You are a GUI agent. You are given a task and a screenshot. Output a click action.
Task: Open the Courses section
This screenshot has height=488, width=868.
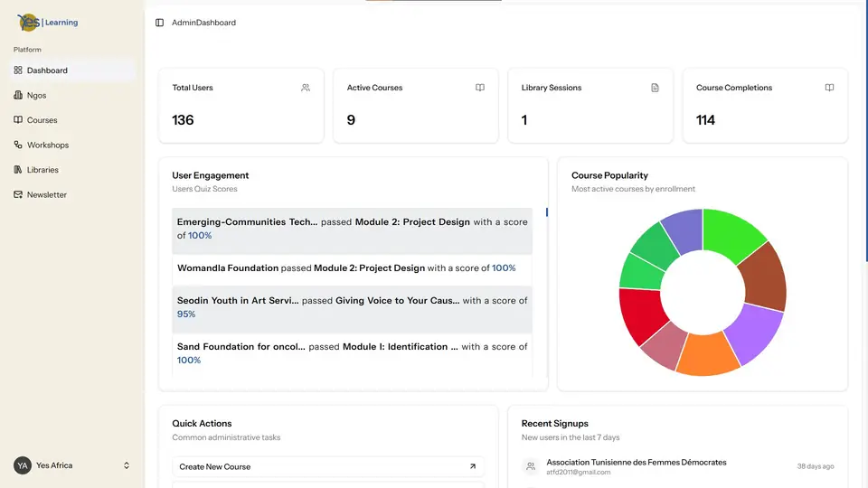pyautogui.click(x=73, y=120)
